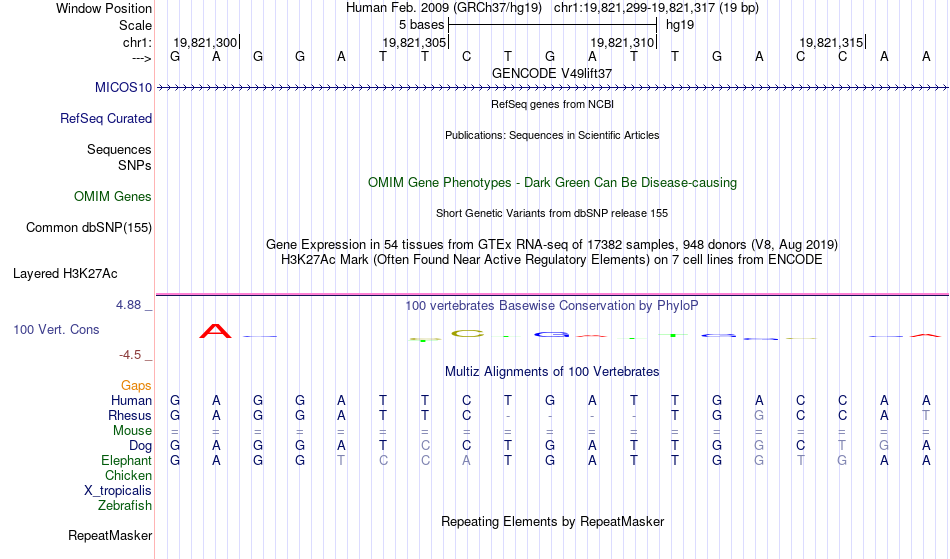Screen dimensions: 950x559
Task: Select the X_tropicalis alignment row label
Action: pyautogui.click(x=118, y=491)
